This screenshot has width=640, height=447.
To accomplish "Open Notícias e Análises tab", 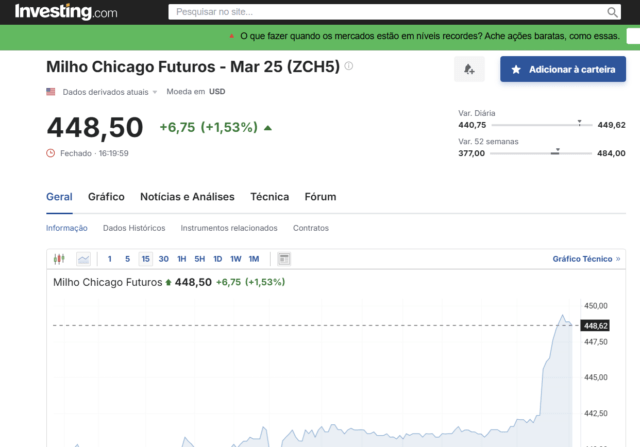I will tap(187, 197).
